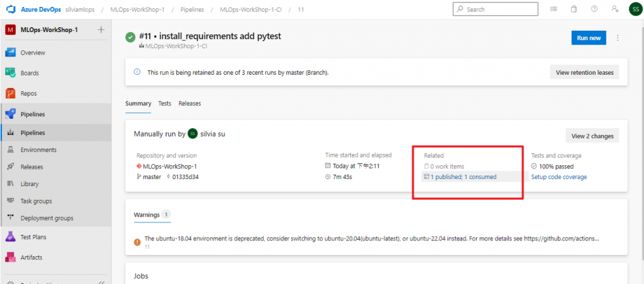Open Test Plans hub icon
Viewport: 644px width, 284px height.
click(x=11, y=237)
